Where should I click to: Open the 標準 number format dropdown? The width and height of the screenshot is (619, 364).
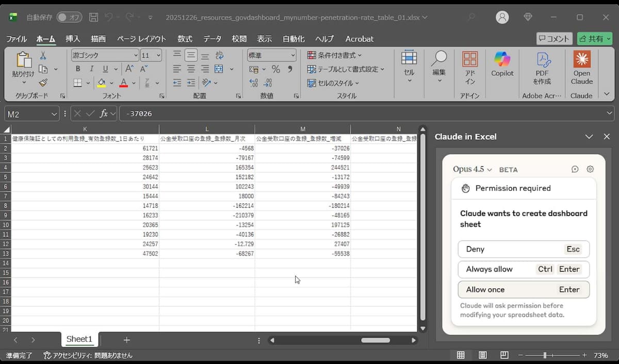coord(294,55)
